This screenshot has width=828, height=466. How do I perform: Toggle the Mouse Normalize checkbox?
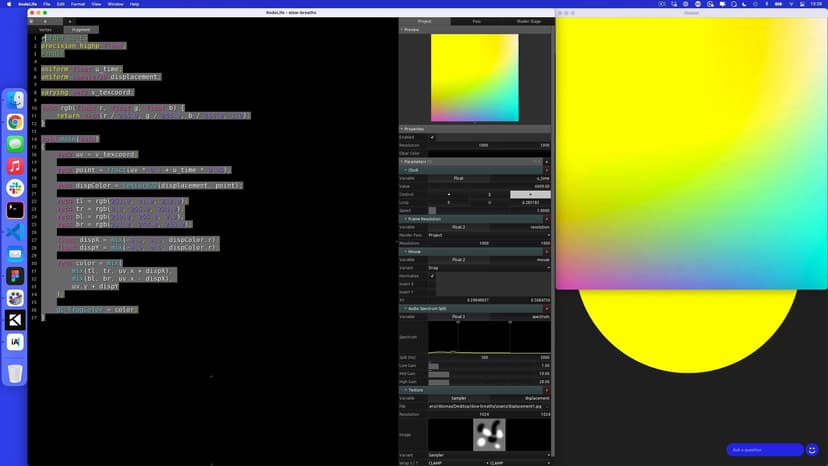pyautogui.click(x=432, y=276)
